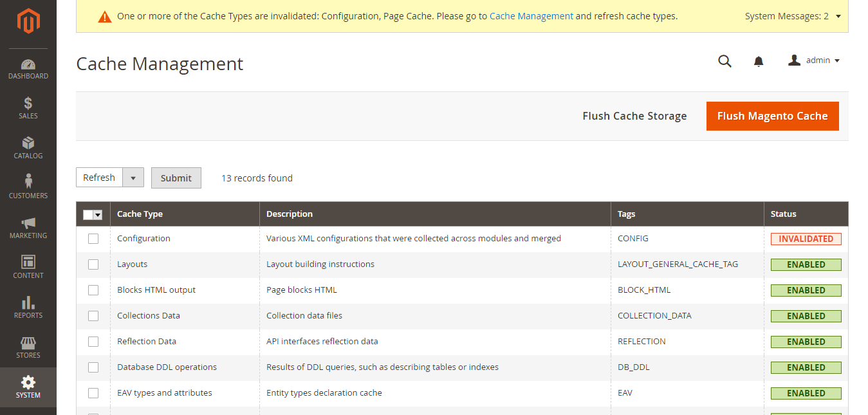Image resolution: width=868 pixels, height=415 pixels.
Task: Tick the Reflection Data checkbox
Action: pyautogui.click(x=93, y=342)
